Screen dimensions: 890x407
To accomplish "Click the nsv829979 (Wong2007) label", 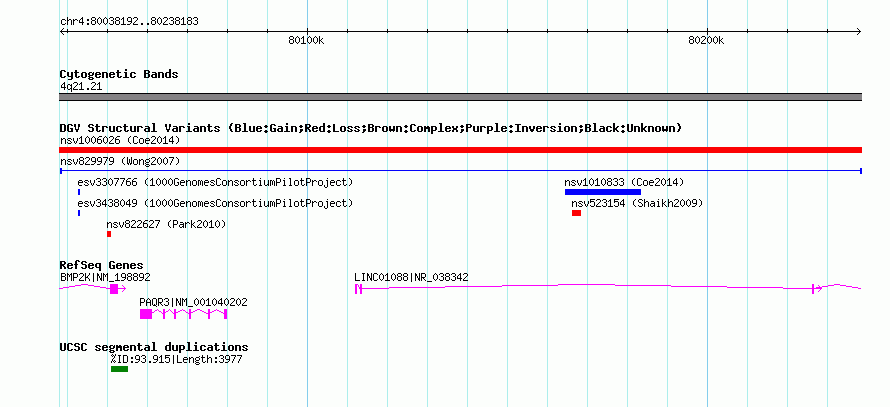I will (120, 162).
